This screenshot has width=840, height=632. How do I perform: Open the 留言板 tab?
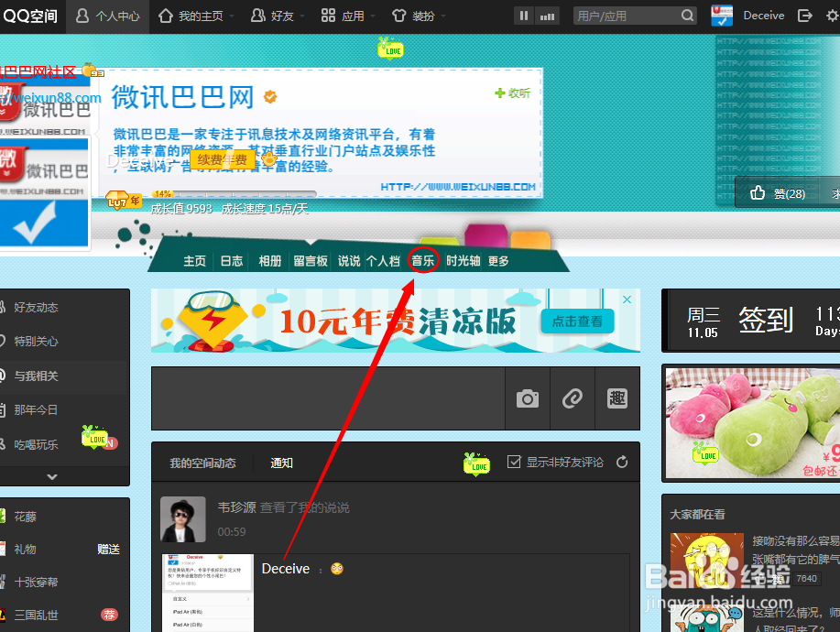coord(311,261)
